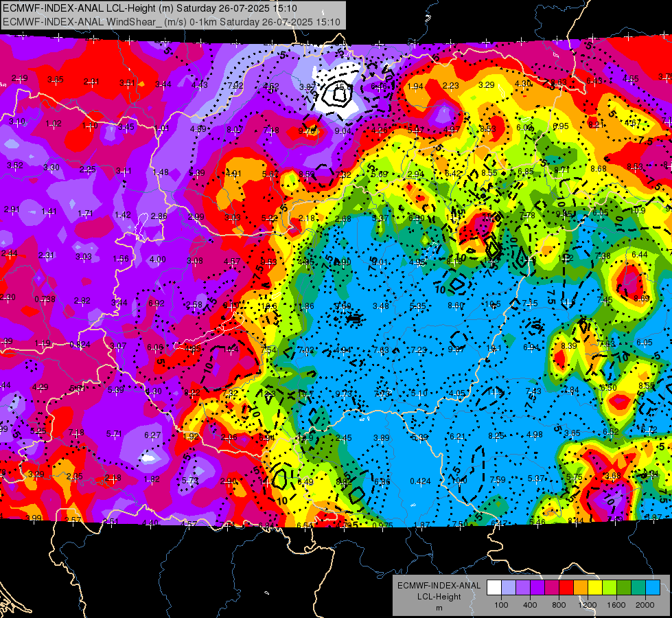Click the wind shear value 8.07
This screenshot has height=618, width=672.
235,130
